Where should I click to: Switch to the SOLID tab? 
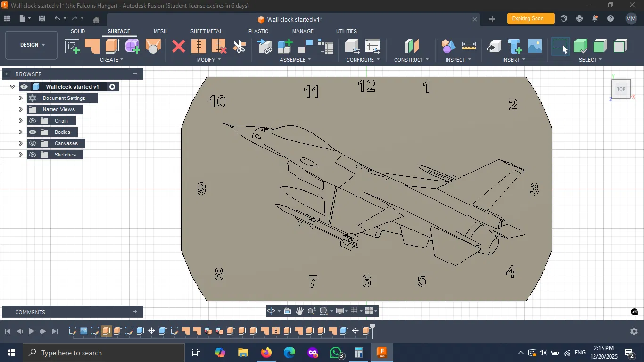(x=78, y=31)
